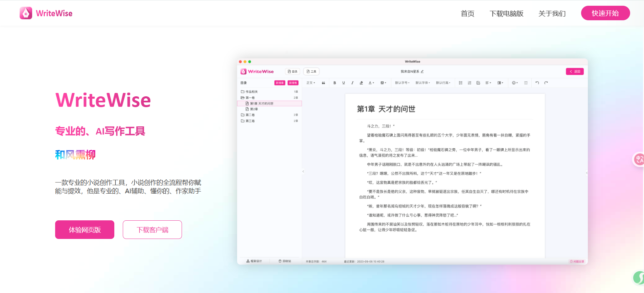Toggle underline formatting
This screenshot has height=293, width=644.
coord(344,83)
